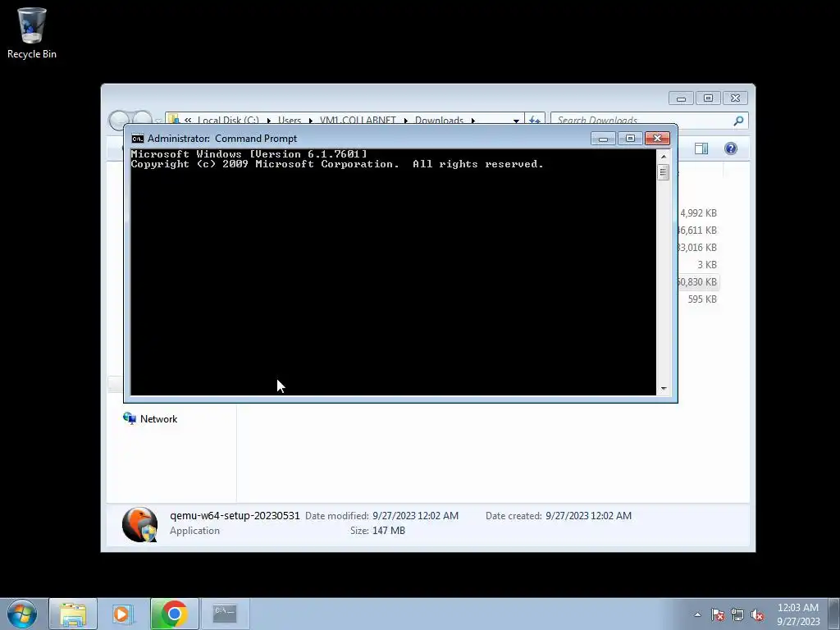
Task: Show hidden system tray icons
Action: pyautogui.click(x=697, y=614)
